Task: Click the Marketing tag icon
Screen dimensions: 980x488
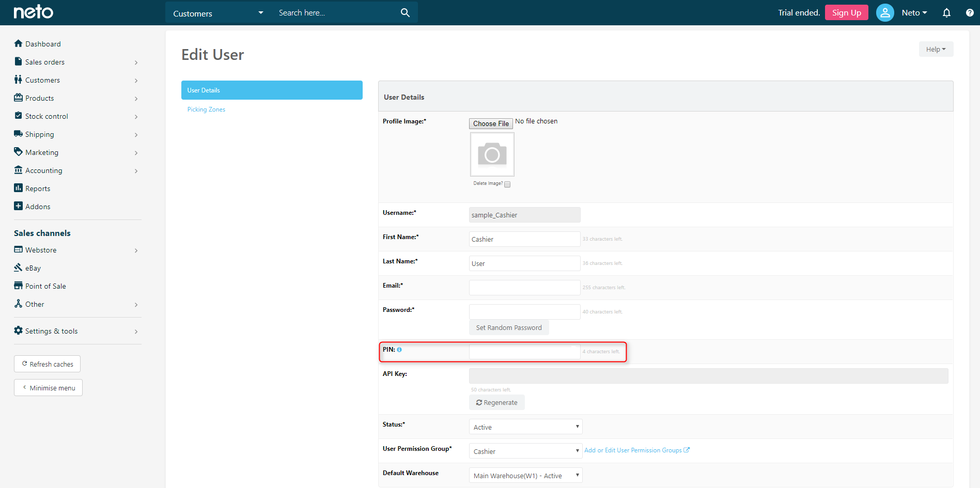Action: [x=19, y=152]
